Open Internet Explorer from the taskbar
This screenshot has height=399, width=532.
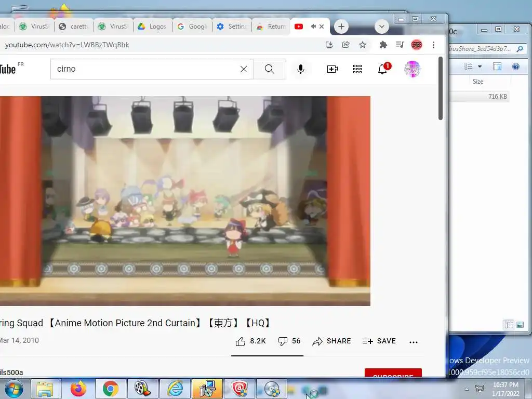[176, 389]
